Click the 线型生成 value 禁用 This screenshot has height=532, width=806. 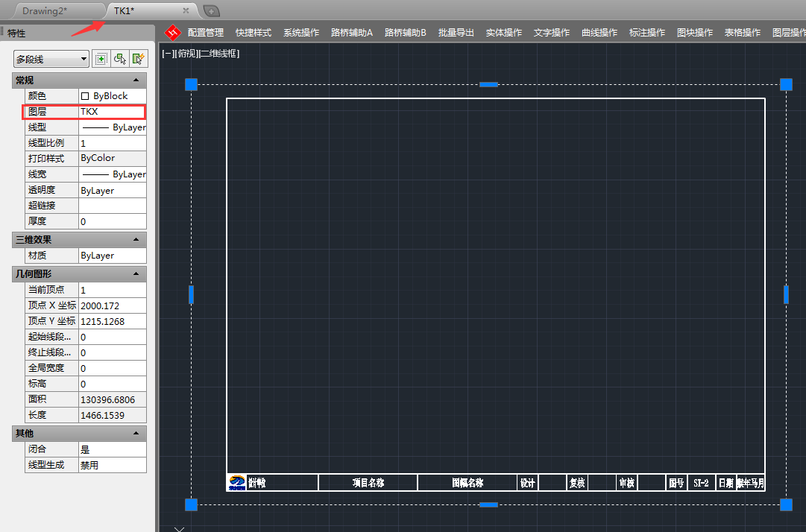click(113, 465)
